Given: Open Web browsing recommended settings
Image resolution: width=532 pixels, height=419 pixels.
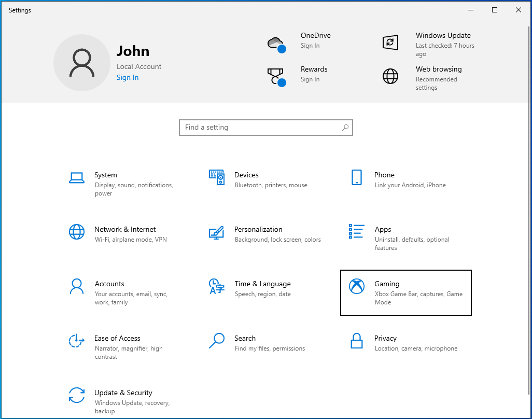Looking at the screenshot, I should tap(438, 69).
